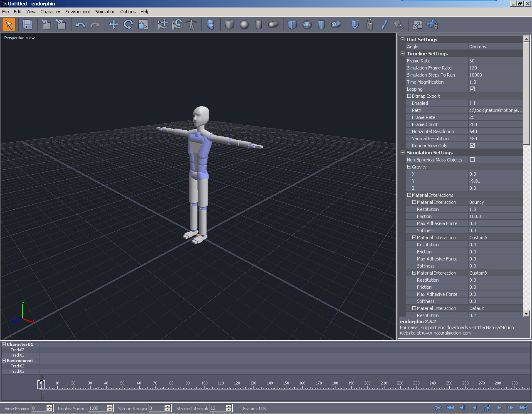Open the Options menu
The height and width of the screenshot is (414, 532).
point(128,12)
